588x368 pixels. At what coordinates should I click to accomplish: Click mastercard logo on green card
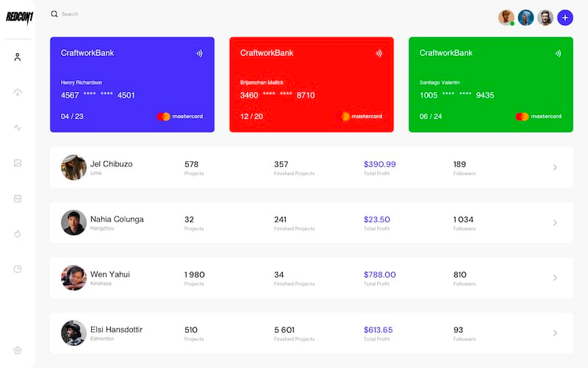539,116
